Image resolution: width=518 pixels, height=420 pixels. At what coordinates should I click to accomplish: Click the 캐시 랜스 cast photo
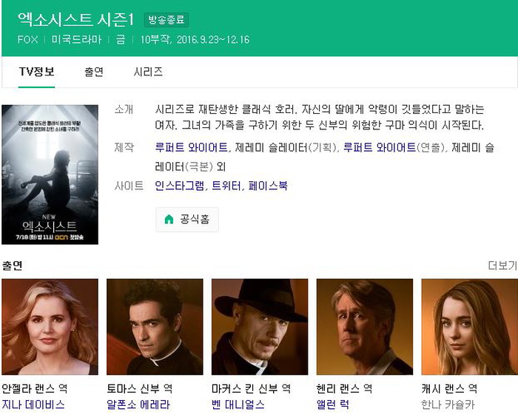[x=469, y=327]
